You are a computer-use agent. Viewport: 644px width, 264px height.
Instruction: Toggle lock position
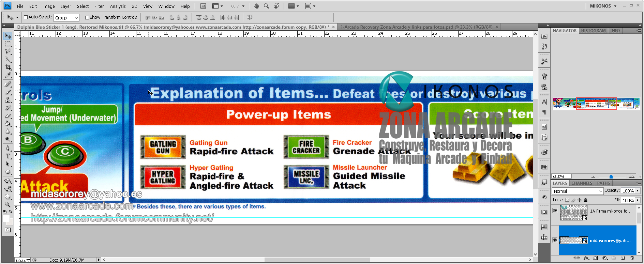580,200
